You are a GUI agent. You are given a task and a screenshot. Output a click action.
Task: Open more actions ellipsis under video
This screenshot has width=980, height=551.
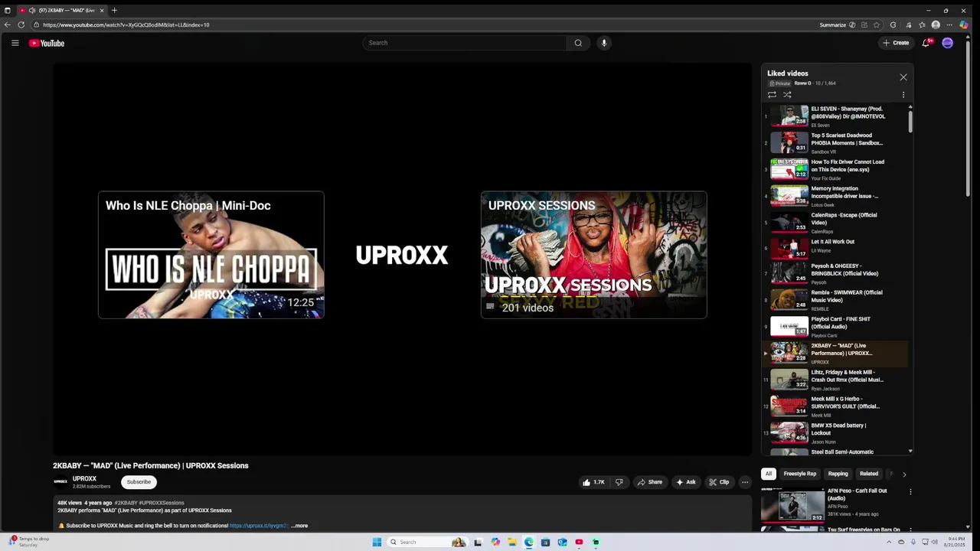745,482
